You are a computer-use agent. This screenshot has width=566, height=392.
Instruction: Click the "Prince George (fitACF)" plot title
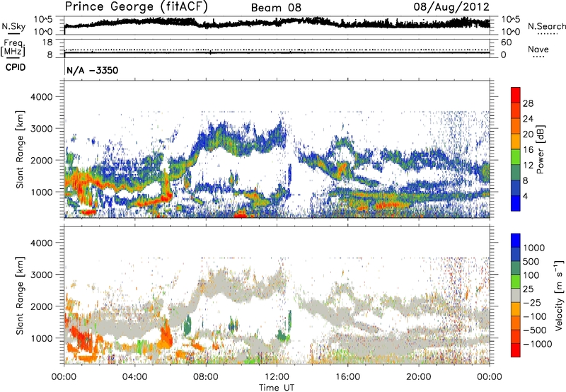pyautogui.click(x=136, y=7)
